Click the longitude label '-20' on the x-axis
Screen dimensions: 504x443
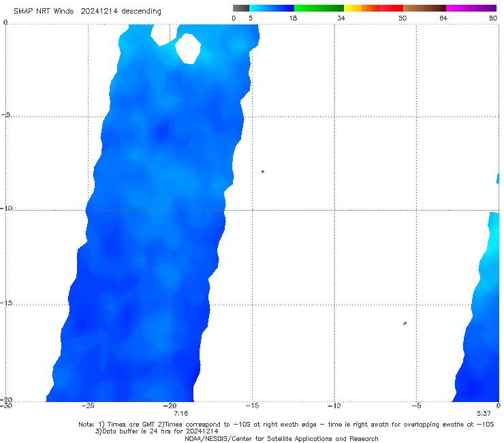coord(170,406)
